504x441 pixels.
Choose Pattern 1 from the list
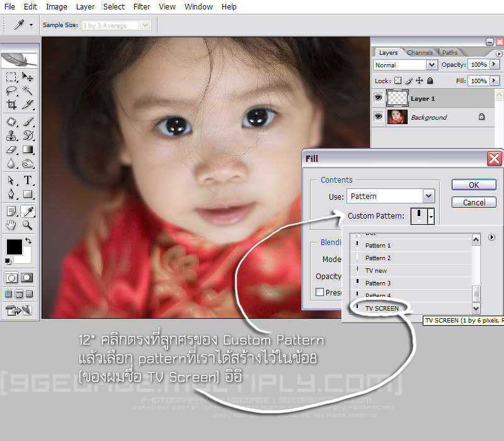coord(411,246)
